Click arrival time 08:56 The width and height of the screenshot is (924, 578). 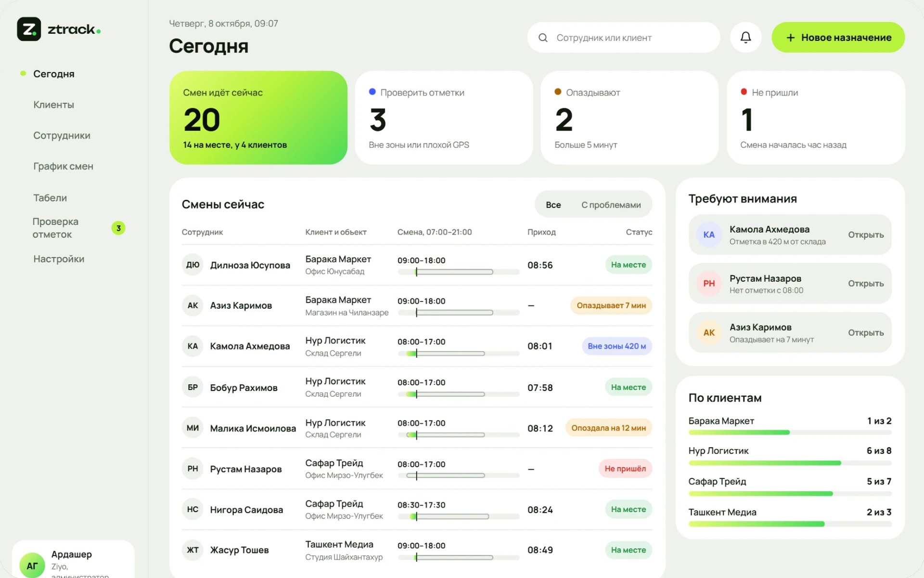tap(540, 265)
